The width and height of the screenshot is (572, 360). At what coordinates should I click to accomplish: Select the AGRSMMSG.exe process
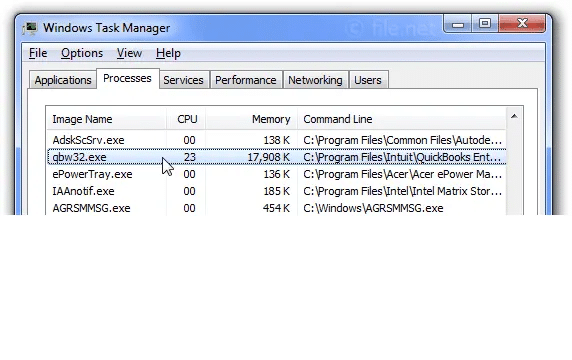(91, 208)
